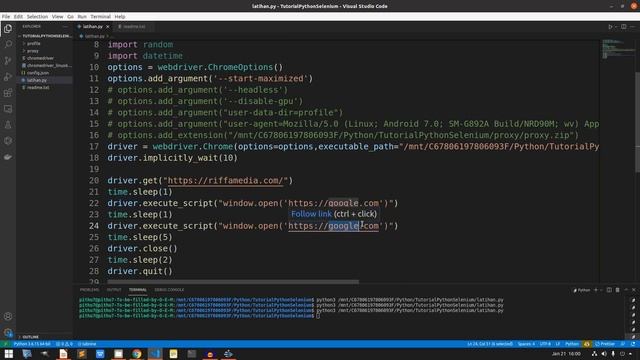Open the Accounts icon in activity bar
This screenshot has height=360, width=640.
tap(8, 316)
